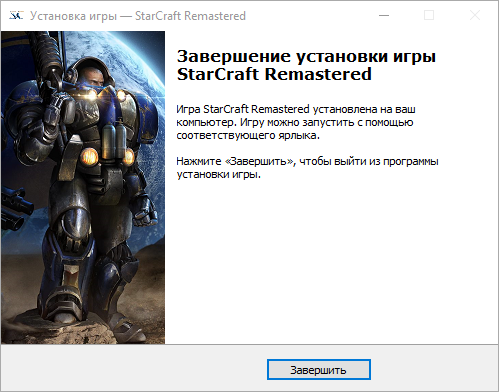
Task: Click the paragraph about launching via shortcut
Action: point(296,122)
